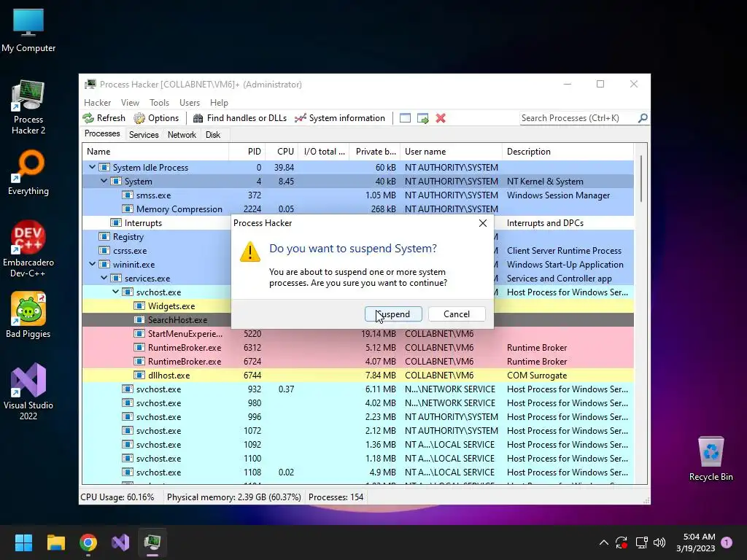This screenshot has height=560, width=747.
Task: Open Google Chrome from the taskbar
Action: [88, 542]
